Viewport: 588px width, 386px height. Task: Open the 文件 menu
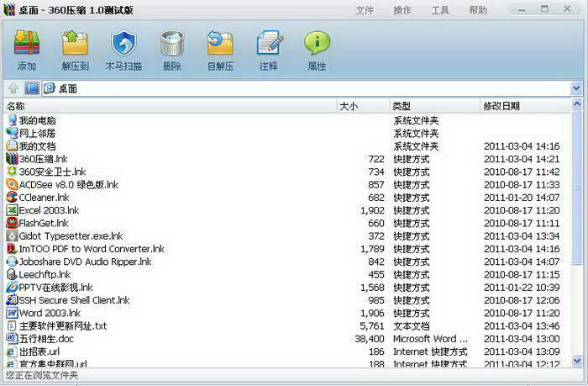365,10
